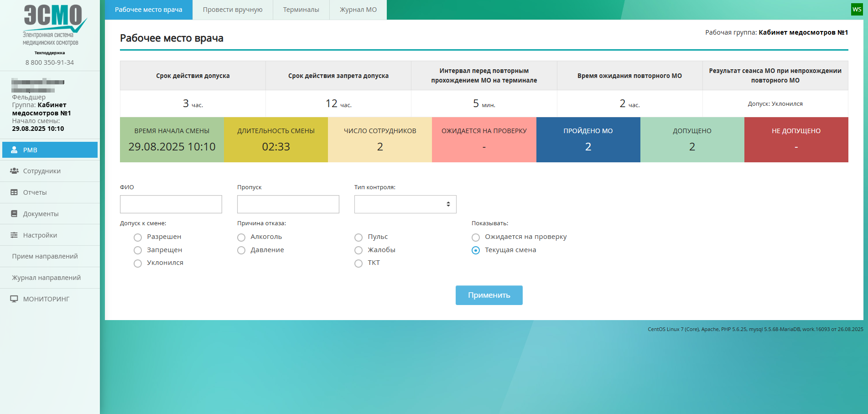
Task: Switch to the Терминалы tab
Action: (301, 10)
